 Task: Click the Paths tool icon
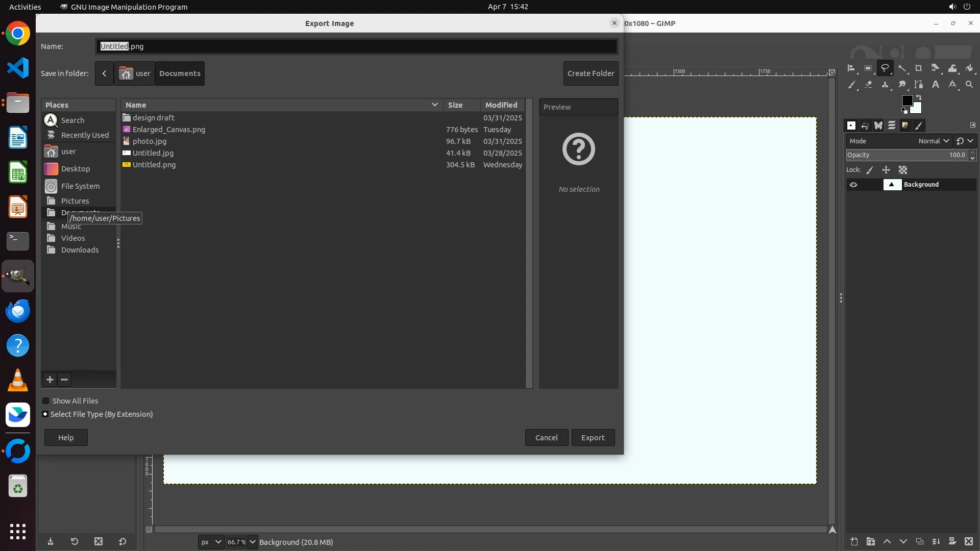click(919, 85)
